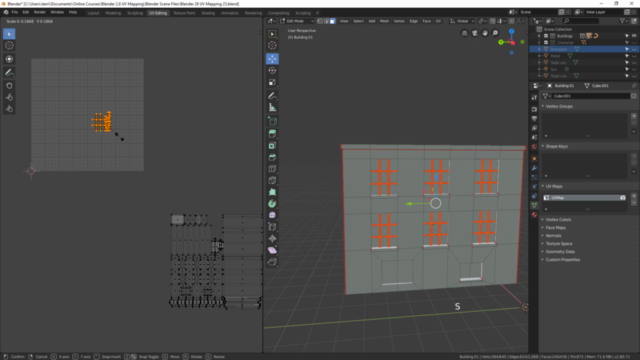Pick the Annotate tool in 3D viewport

pos(272,96)
